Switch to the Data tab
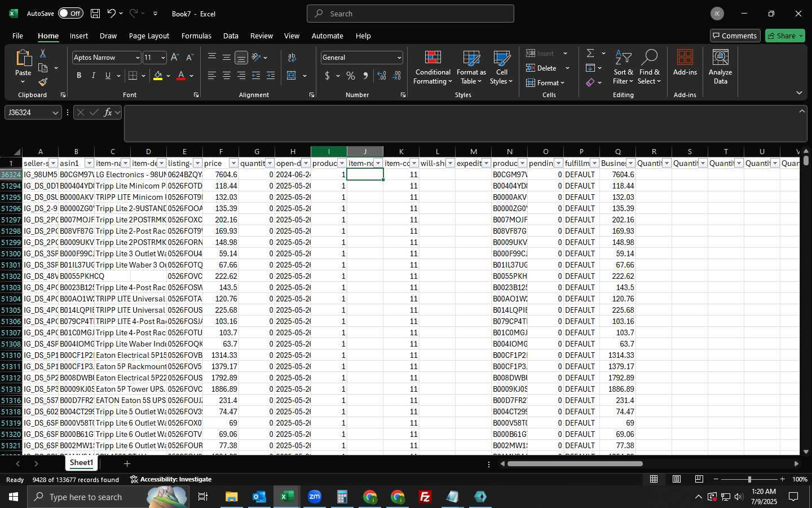The image size is (812, 508). [231, 36]
